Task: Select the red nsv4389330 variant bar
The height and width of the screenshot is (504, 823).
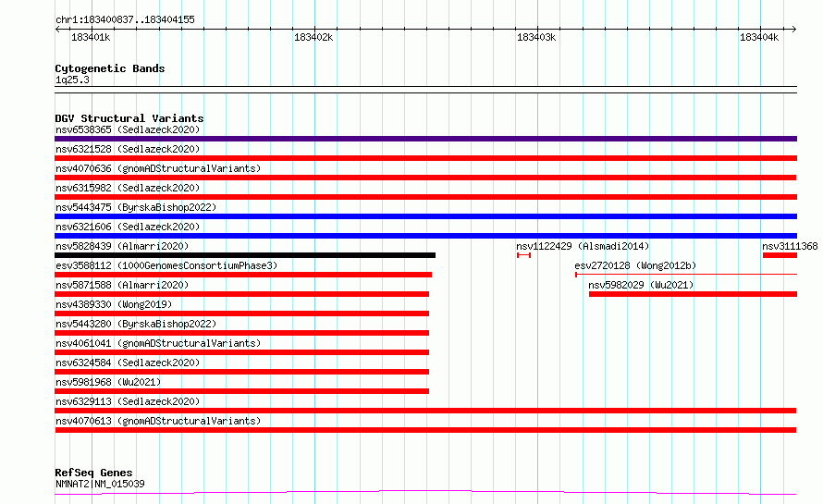Action: pos(242,313)
